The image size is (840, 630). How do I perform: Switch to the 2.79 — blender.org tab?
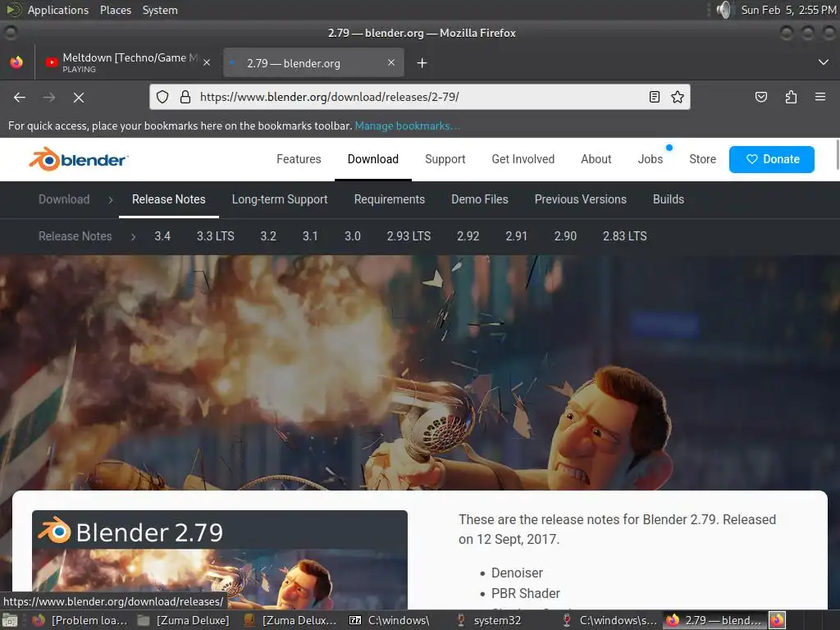pos(313,62)
